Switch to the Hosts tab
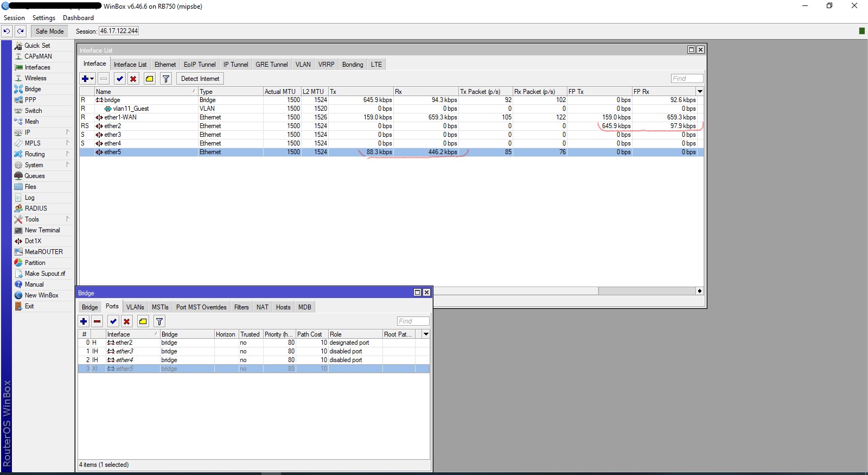 (283, 307)
